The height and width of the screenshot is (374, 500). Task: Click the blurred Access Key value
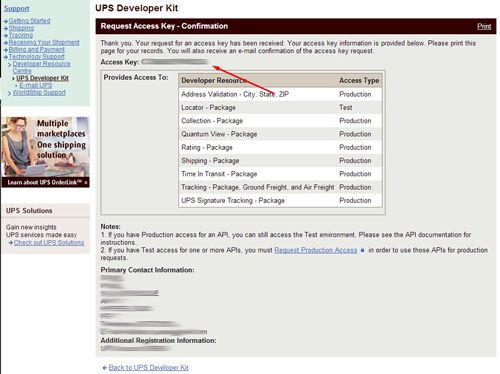174,62
